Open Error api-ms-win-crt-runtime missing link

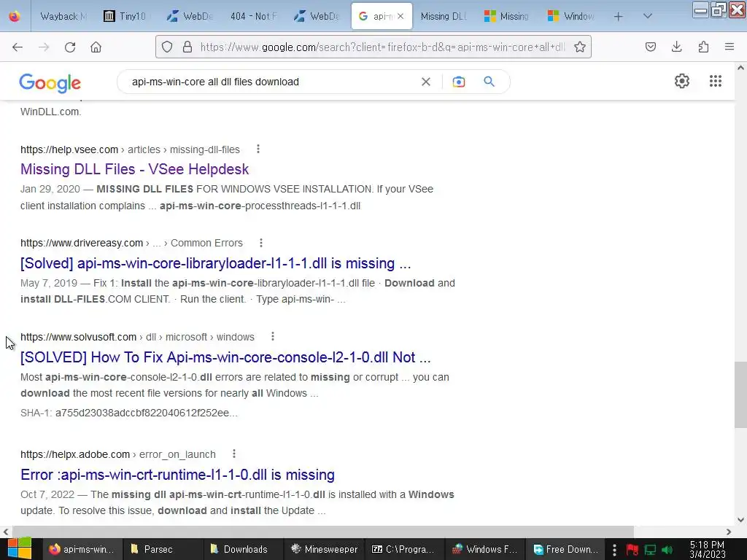(x=177, y=475)
